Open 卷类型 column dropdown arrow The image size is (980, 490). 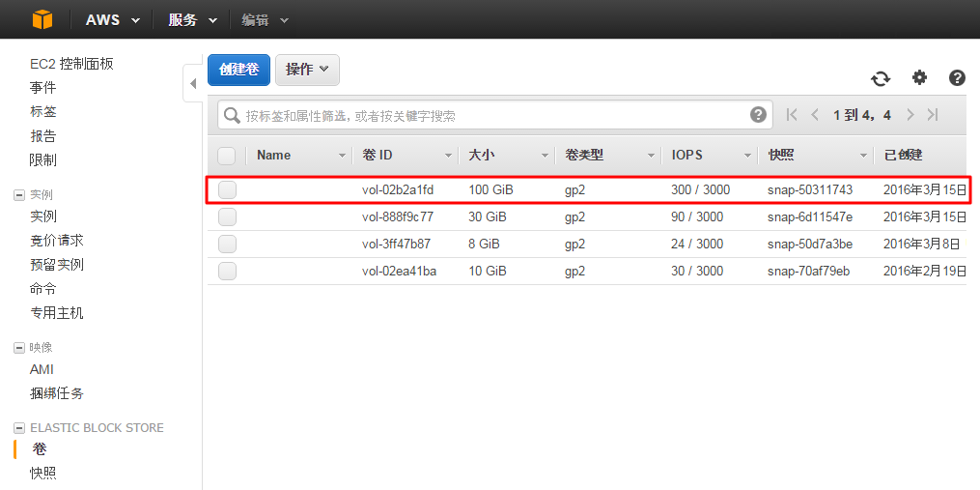pyautogui.click(x=651, y=156)
